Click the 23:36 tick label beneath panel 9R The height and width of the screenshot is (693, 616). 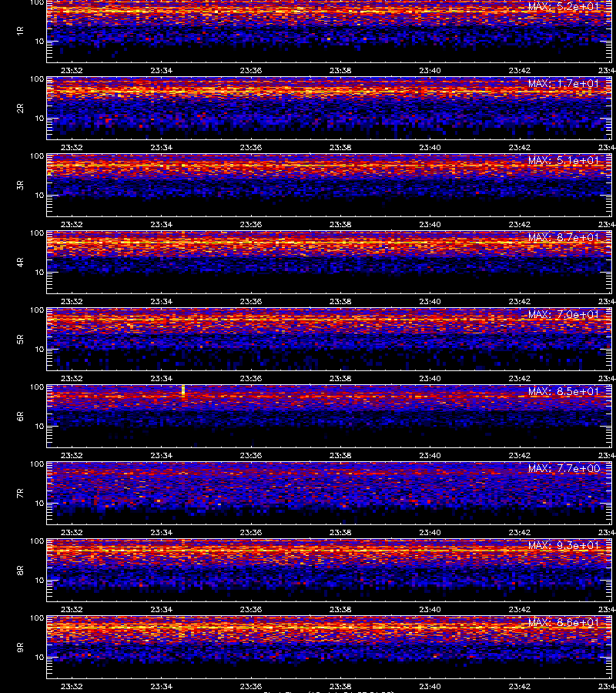251,686
